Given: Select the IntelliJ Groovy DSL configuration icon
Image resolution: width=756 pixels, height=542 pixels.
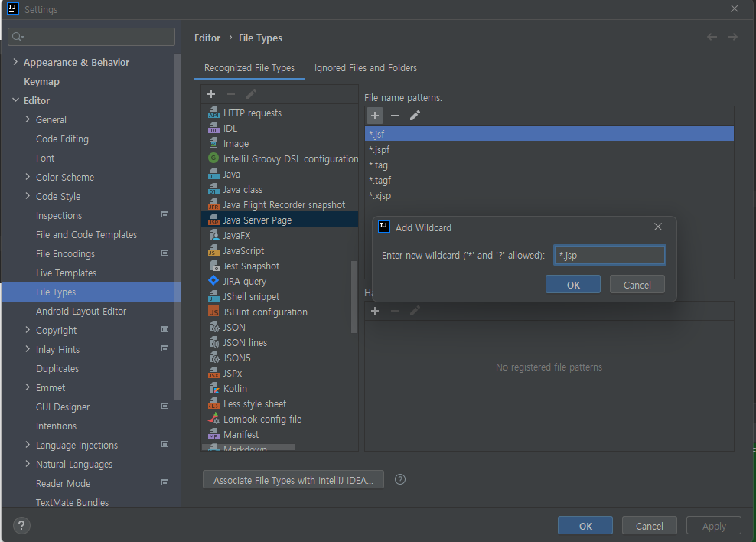Looking at the screenshot, I should 213,158.
